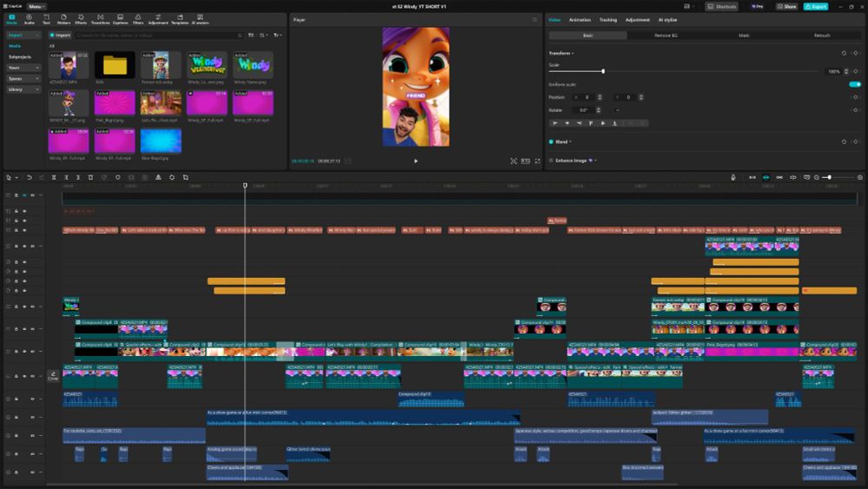
Task: Open the Adjustment panel icon in top toolbar
Action: tap(158, 19)
